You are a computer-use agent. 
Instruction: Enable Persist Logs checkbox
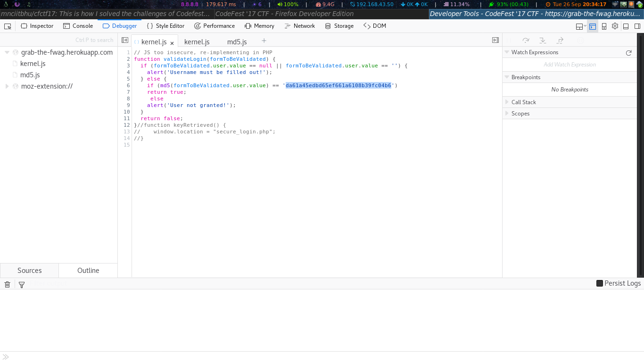600,283
